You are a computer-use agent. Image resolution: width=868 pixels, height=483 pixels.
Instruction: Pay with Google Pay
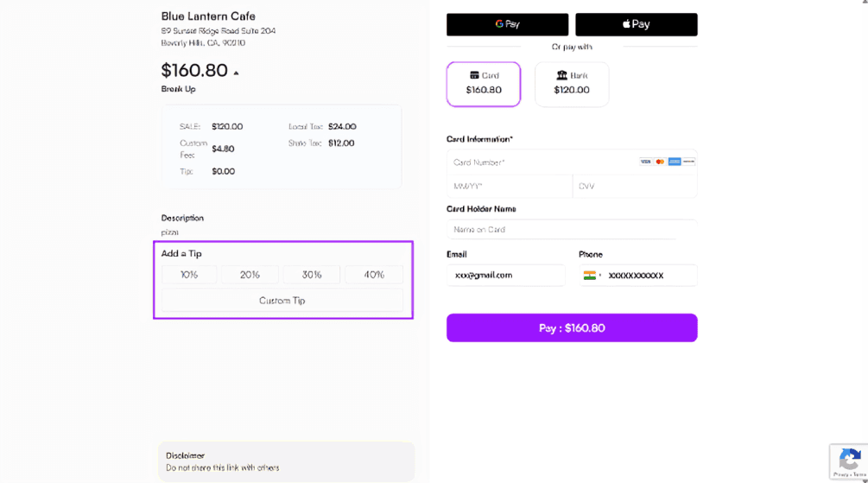pos(507,24)
